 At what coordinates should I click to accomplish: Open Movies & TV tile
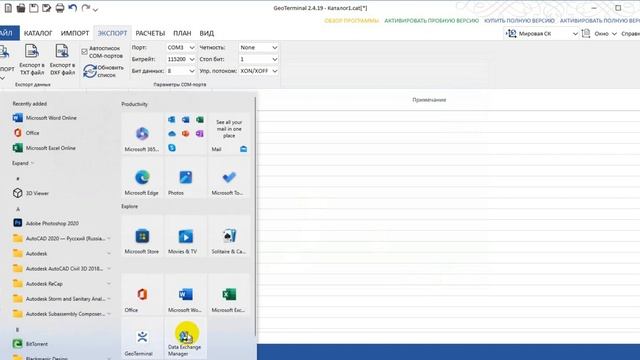(x=185, y=236)
